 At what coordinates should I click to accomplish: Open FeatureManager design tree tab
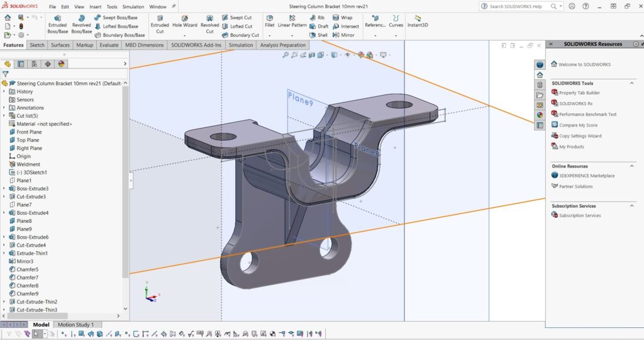[8, 64]
